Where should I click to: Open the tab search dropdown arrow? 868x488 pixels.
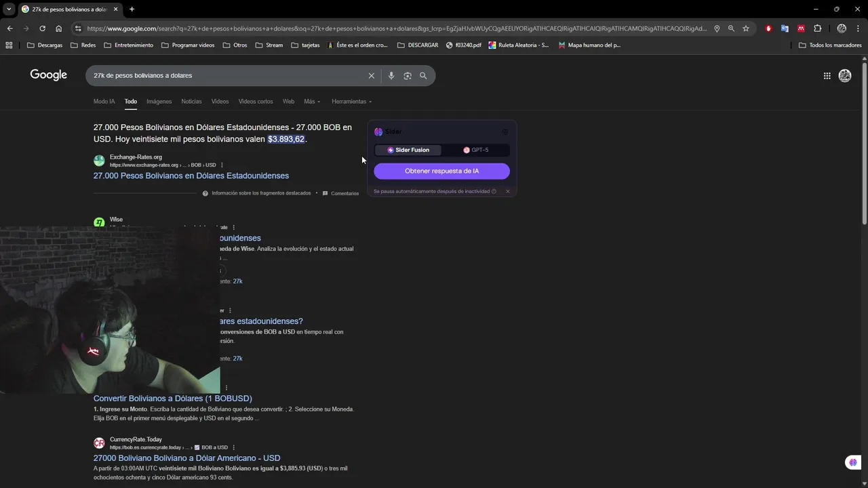tap(9, 9)
